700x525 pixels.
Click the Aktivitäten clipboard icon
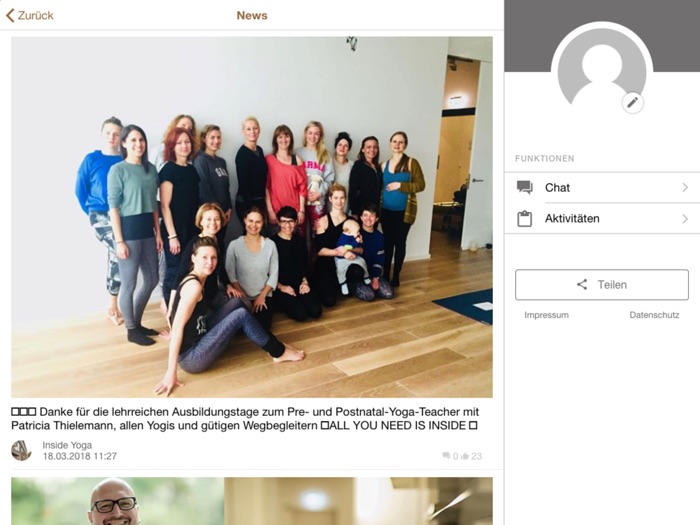(525, 219)
